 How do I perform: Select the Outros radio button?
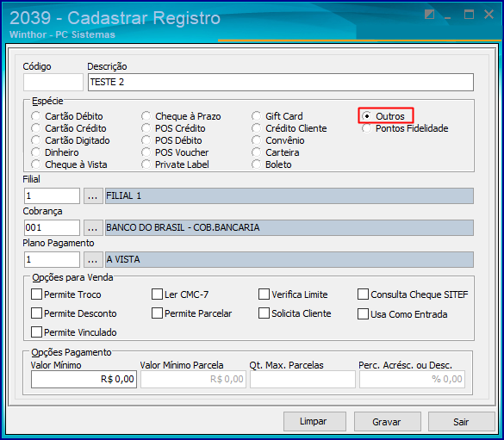367,116
